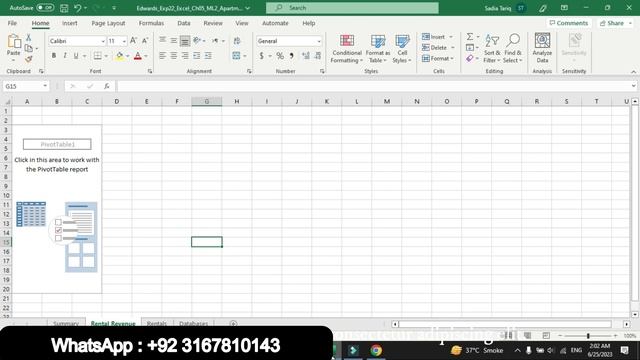The width and height of the screenshot is (640, 360).
Task: Click in the Search box
Action: pyautogui.click(x=352, y=8)
